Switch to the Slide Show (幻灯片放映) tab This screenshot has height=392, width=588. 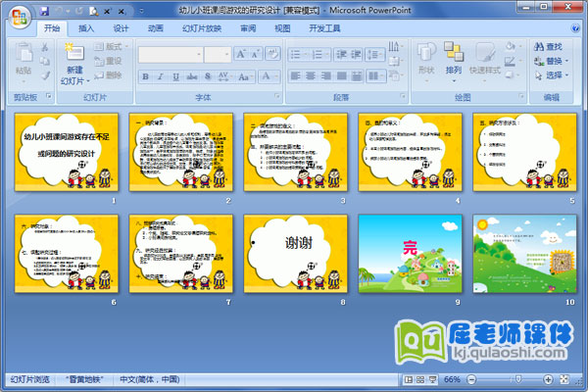pos(201,29)
